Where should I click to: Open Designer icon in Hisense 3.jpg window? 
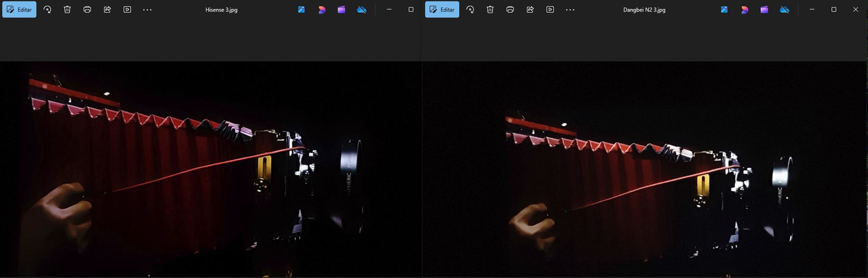click(x=321, y=9)
